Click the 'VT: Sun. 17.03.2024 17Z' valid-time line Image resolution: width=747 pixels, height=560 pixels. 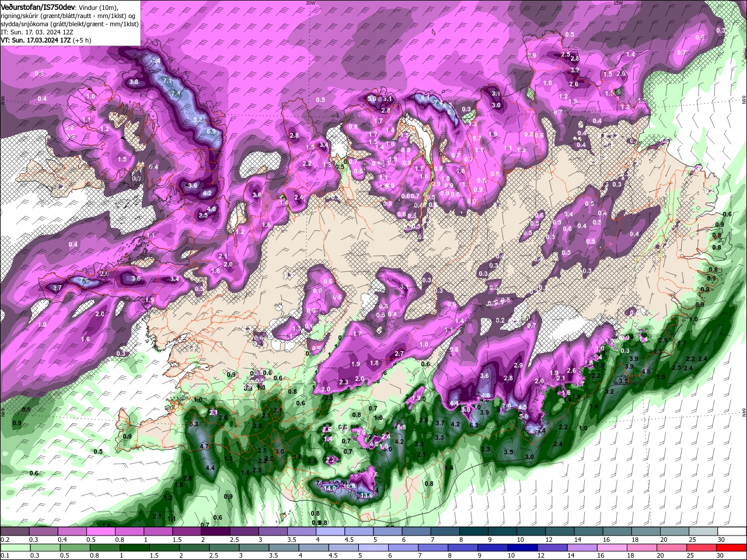[36, 40]
